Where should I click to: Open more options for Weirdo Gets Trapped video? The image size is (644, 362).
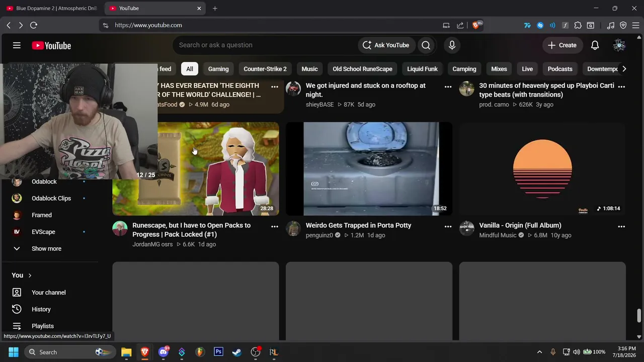tap(448, 227)
